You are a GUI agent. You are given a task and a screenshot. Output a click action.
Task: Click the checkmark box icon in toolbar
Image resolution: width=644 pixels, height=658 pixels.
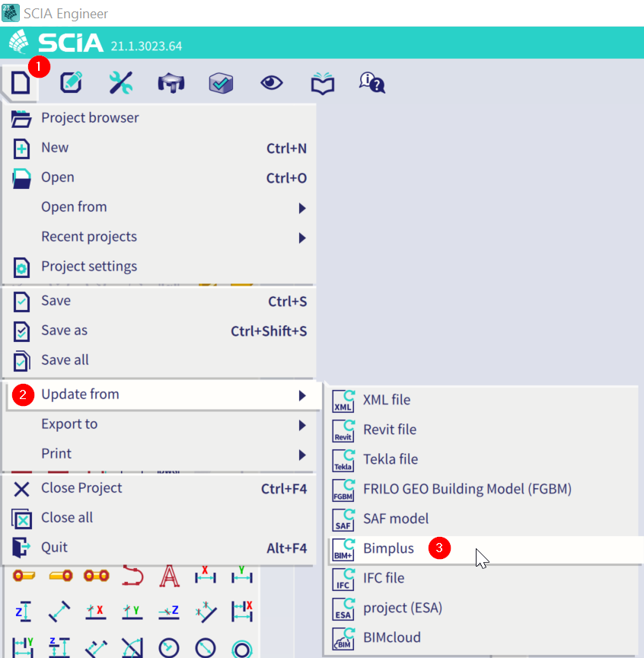[x=221, y=82]
